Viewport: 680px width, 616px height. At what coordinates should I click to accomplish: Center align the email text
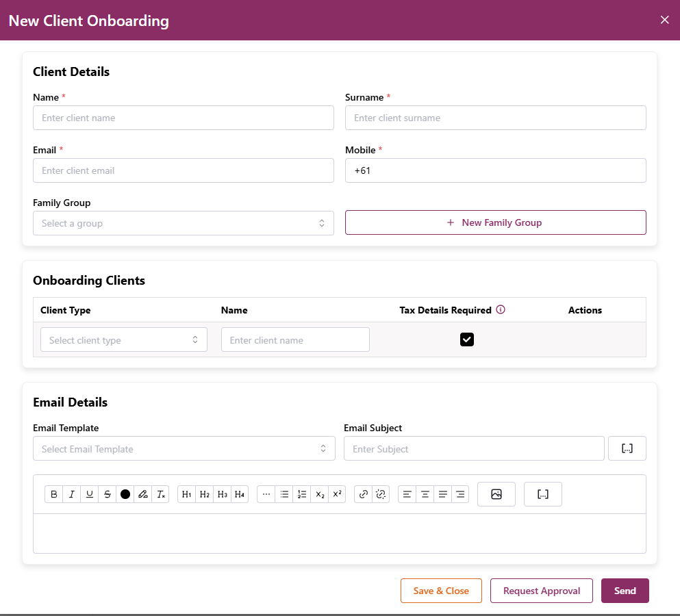pos(425,494)
